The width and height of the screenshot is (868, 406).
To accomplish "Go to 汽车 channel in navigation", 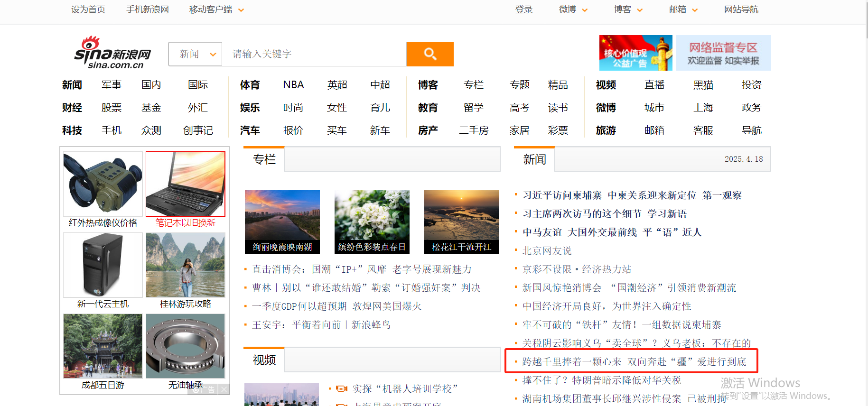I will pyautogui.click(x=250, y=130).
